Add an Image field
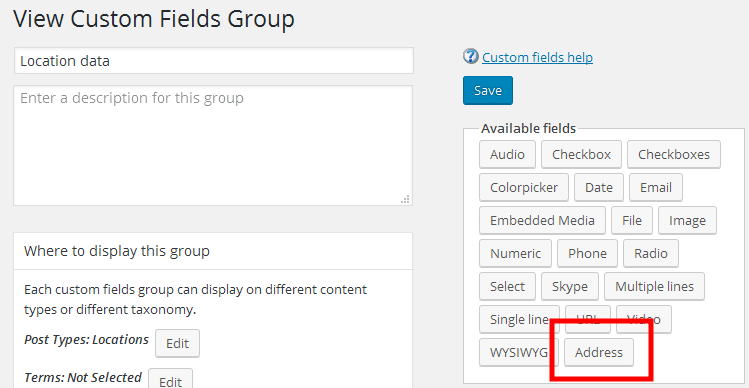 click(687, 220)
